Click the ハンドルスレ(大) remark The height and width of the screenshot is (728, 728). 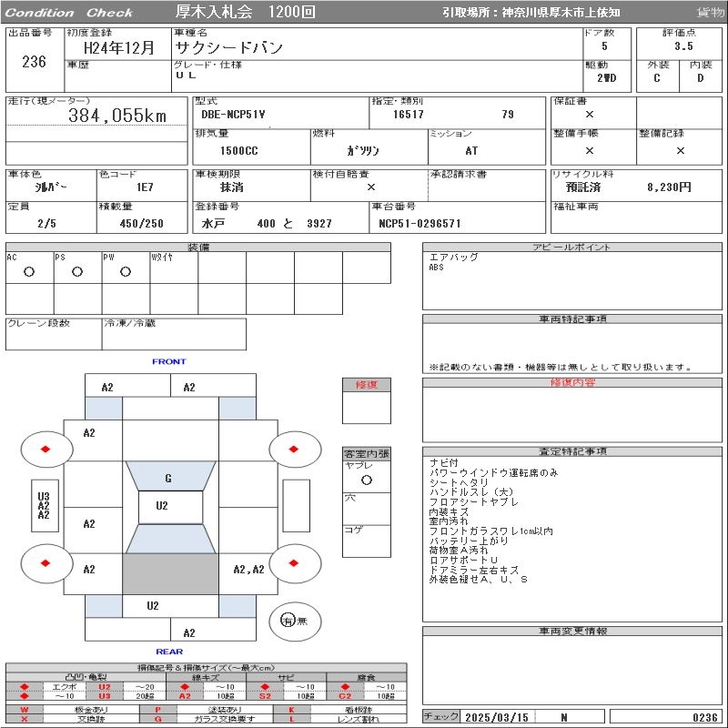(x=471, y=491)
